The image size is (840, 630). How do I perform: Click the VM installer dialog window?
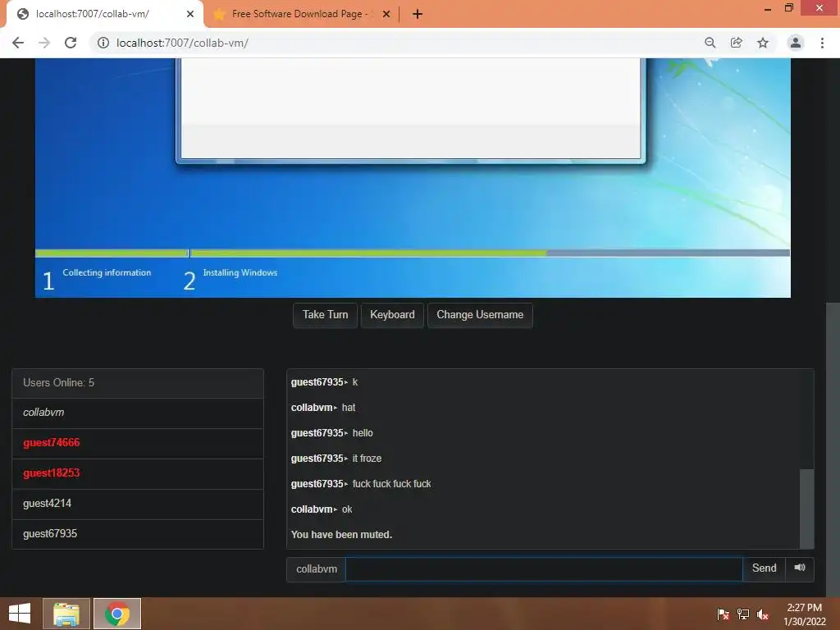tap(411, 109)
